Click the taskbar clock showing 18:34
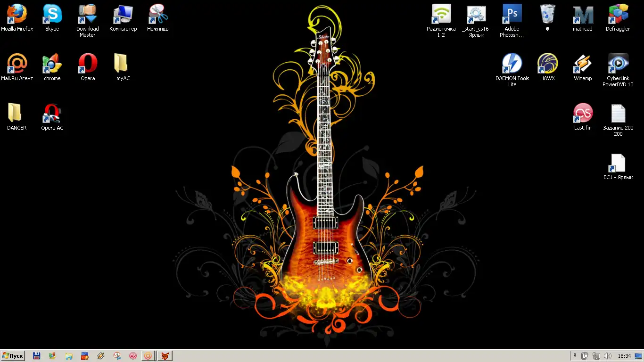644x362 pixels. coord(624,356)
